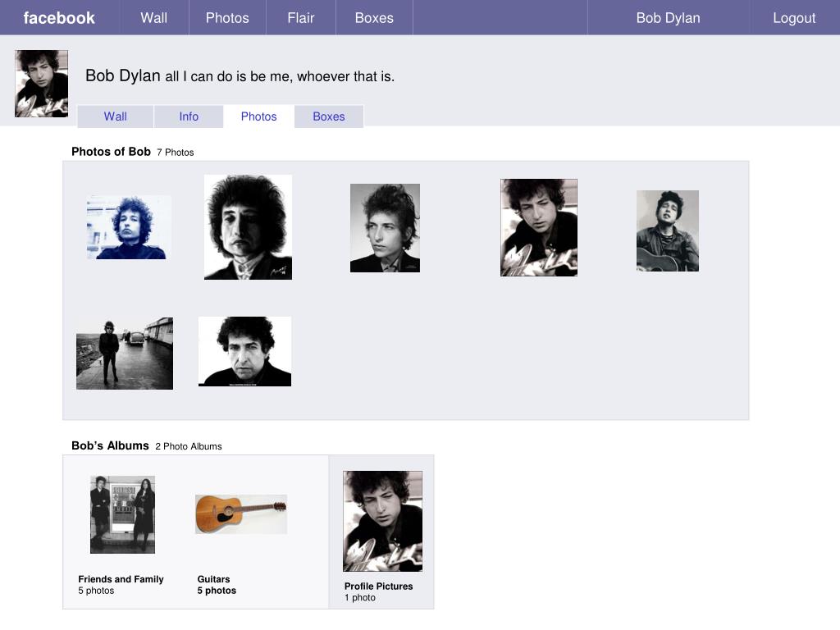Screen dimensions: 840x630
Task: Open the Guitars album cover image
Action: (241, 514)
